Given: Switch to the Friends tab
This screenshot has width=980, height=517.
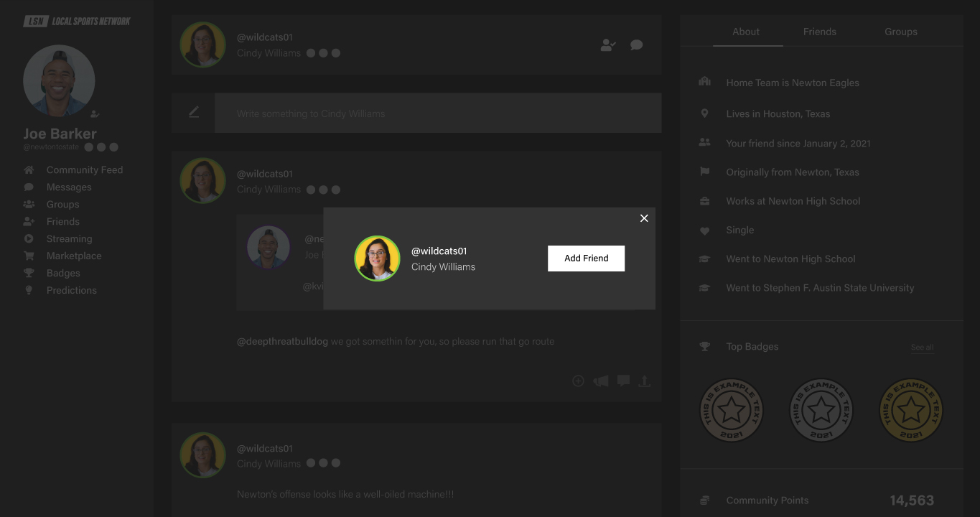Looking at the screenshot, I should click(819, 32).
